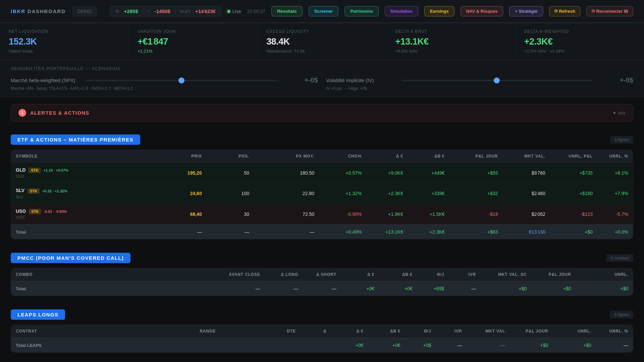Refresh the dashboard data
644x362 pixels.
pos(565,11)
